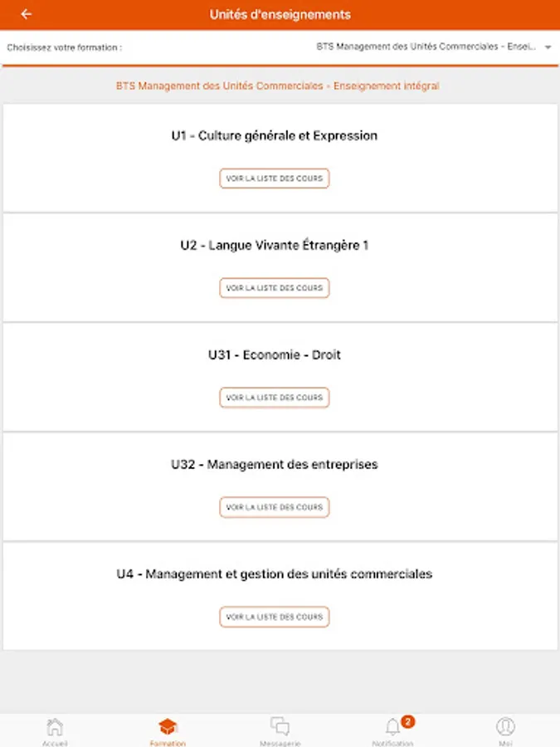View course list for U2 Langue Vivante

275,288
